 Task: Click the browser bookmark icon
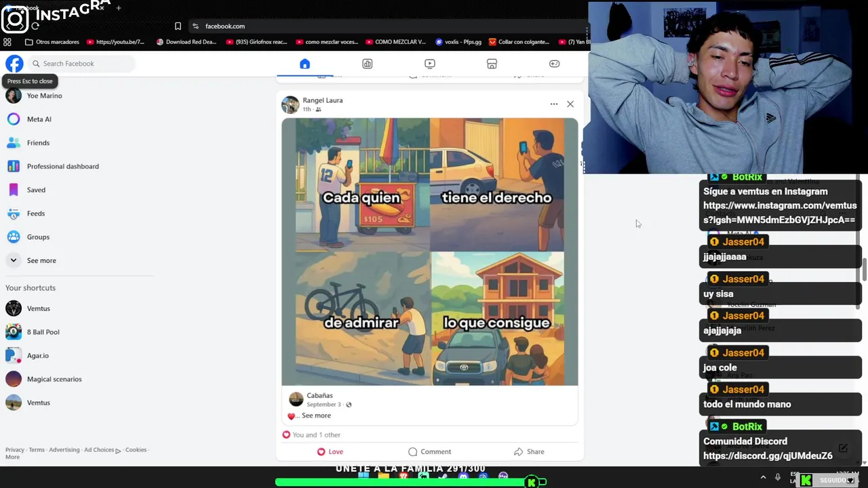coord(178,26)
